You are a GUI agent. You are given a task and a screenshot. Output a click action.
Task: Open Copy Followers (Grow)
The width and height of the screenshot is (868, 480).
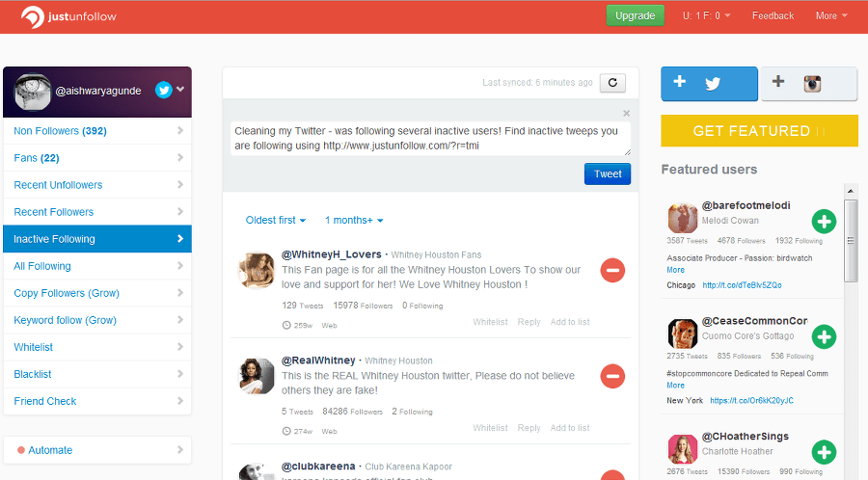click(x=97, y=293)
